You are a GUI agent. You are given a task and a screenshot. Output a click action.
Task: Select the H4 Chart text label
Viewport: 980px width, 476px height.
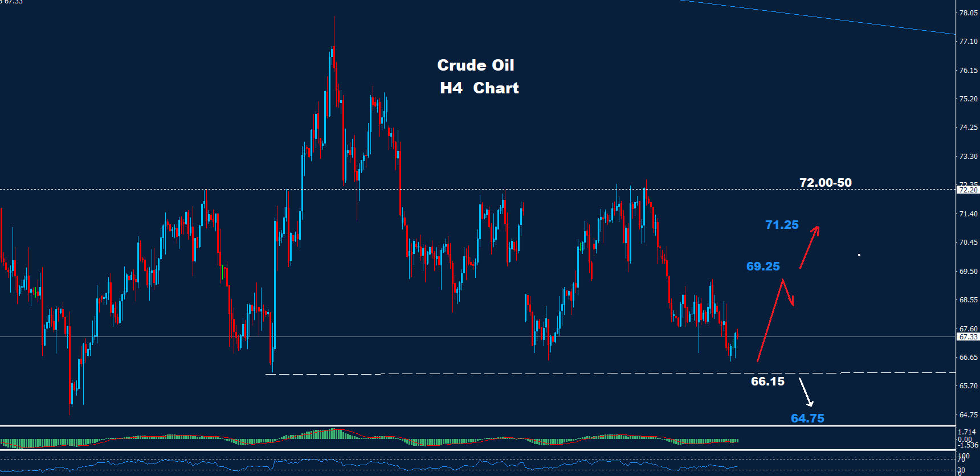[x=479, y=88]
